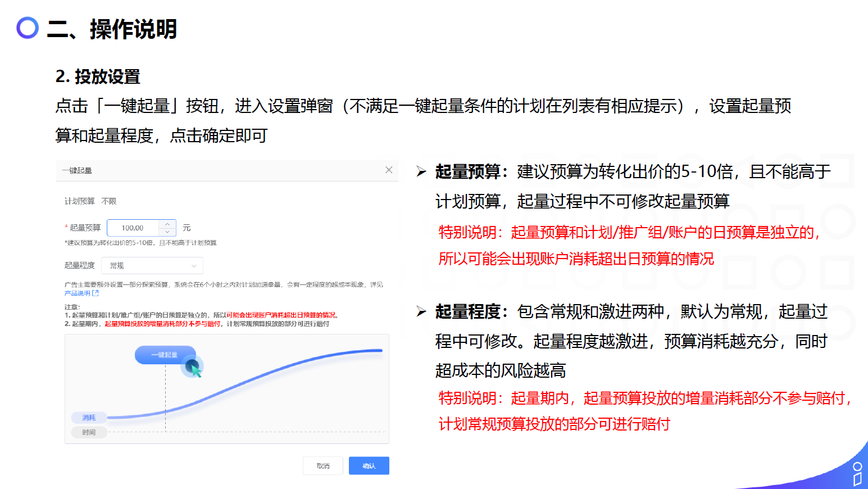Decrease 起量预算 with the down stepper arrow

[x=167, y=232]
